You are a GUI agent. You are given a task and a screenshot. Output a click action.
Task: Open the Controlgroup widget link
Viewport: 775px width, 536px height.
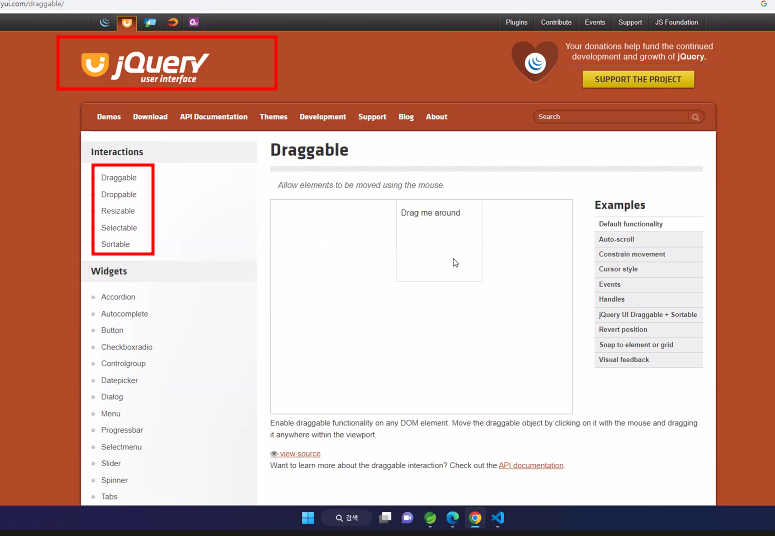click(123, 363)
